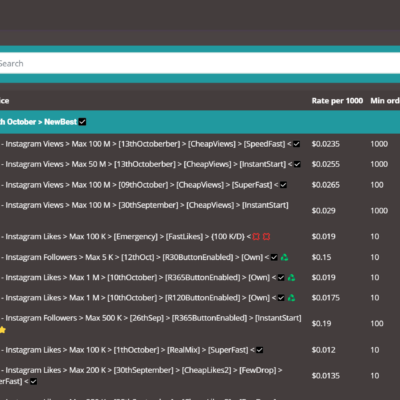Select Instagram Likes 1thOctober RealMix service
Screen dimensions: 400x400
[132, 350]
